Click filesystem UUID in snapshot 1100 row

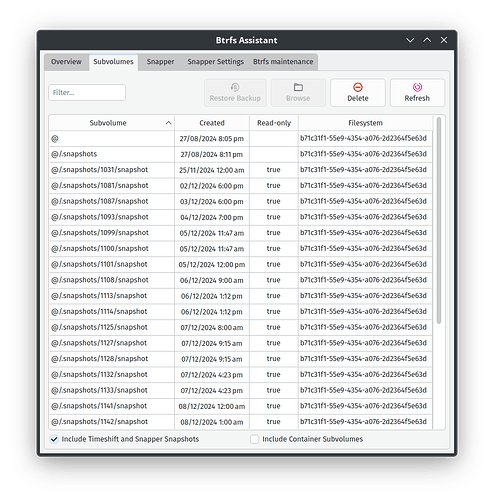[363, 248]
